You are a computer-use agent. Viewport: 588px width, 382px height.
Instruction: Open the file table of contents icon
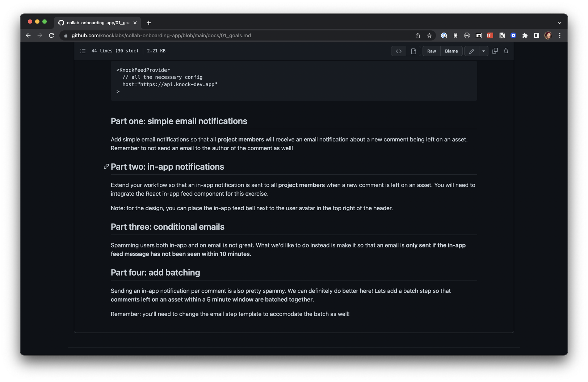(x=83, y=51)
